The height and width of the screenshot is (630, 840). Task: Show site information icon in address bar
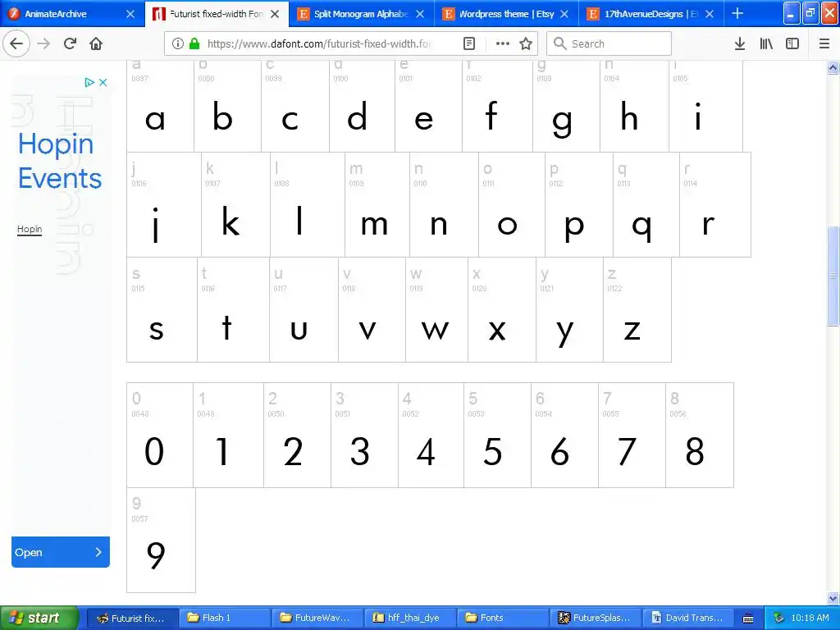pos(178,43)
